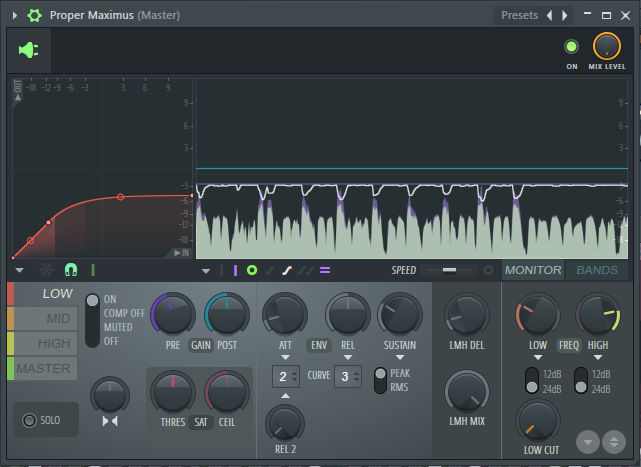Switch the PEAK/RMS toggle
Image resolution: width=641 pixels, height=467 pixels.
tap(380, 380)
